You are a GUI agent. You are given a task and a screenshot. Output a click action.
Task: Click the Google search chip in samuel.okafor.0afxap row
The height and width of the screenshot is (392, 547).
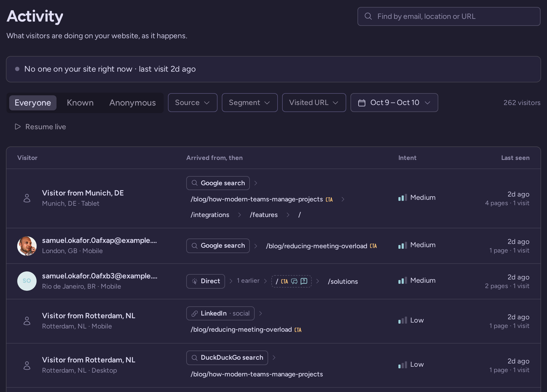218,246
